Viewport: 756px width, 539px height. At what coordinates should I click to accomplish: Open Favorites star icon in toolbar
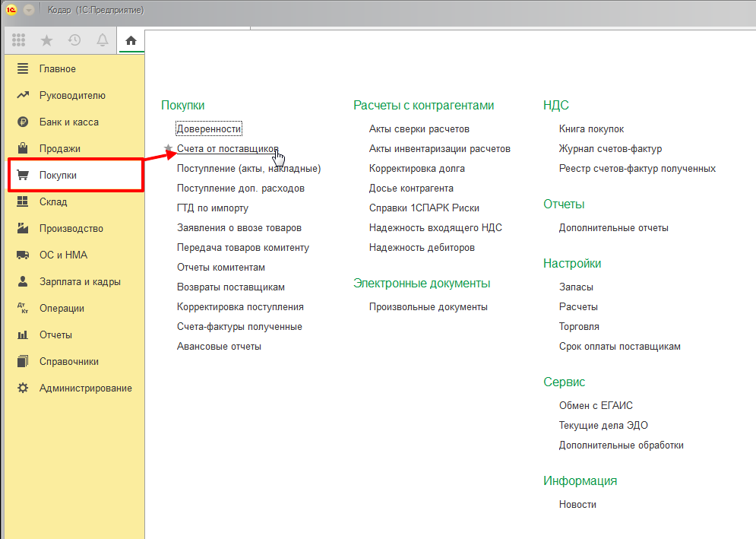46,41
